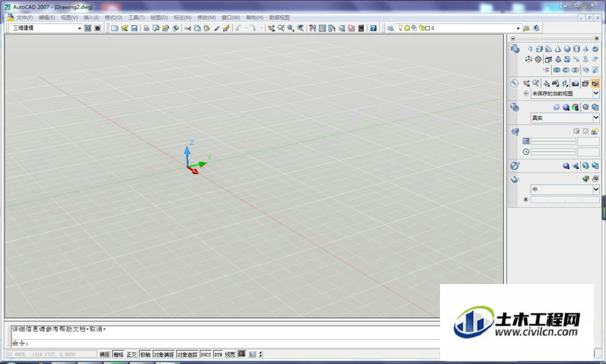
Task: Click the Union boolean icon
Action: pyautogui.click(x=557, y=70)
